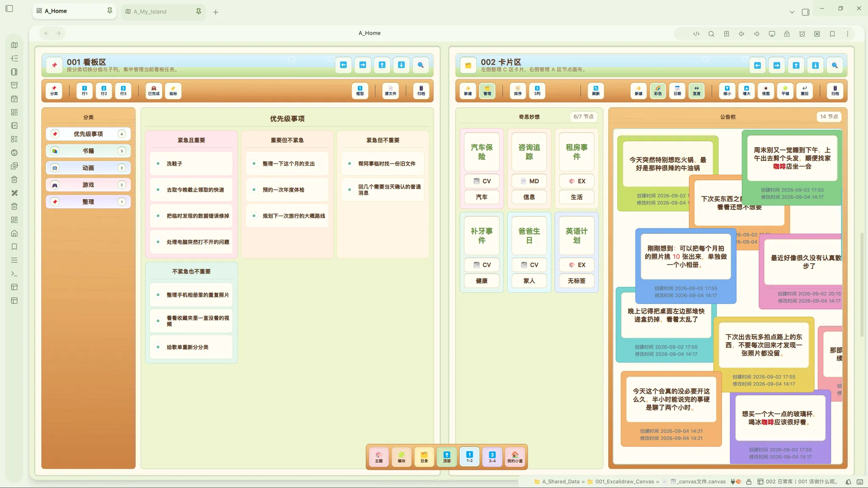Click the 视图 view button
Image resolution: width=868 pixels, height=488 pixels.
pos(766,91)
